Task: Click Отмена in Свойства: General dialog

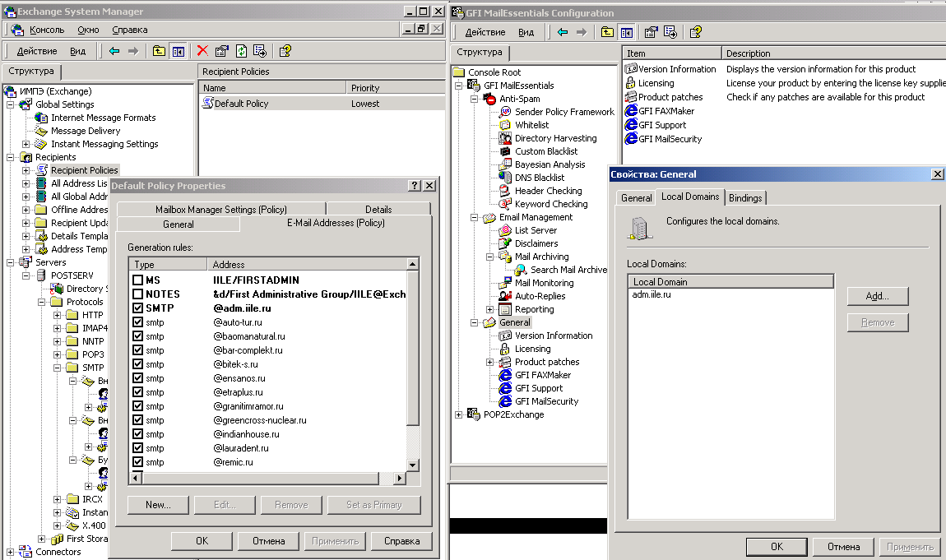Action: tap(843, 547)
